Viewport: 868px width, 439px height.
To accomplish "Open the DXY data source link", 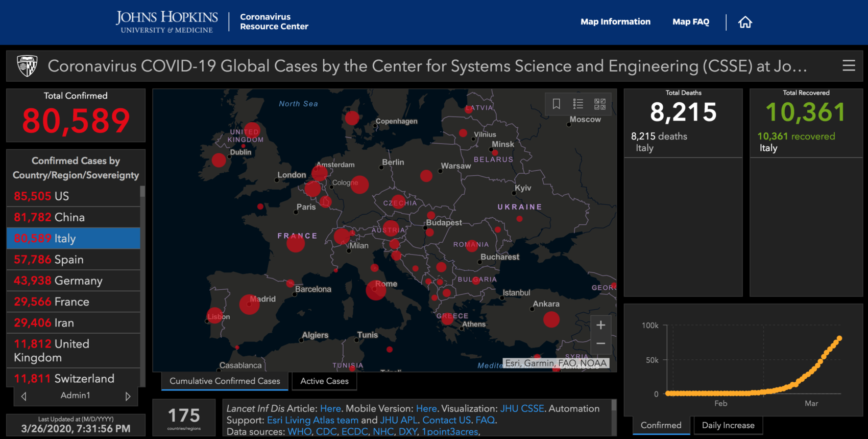I will [407, 432].
